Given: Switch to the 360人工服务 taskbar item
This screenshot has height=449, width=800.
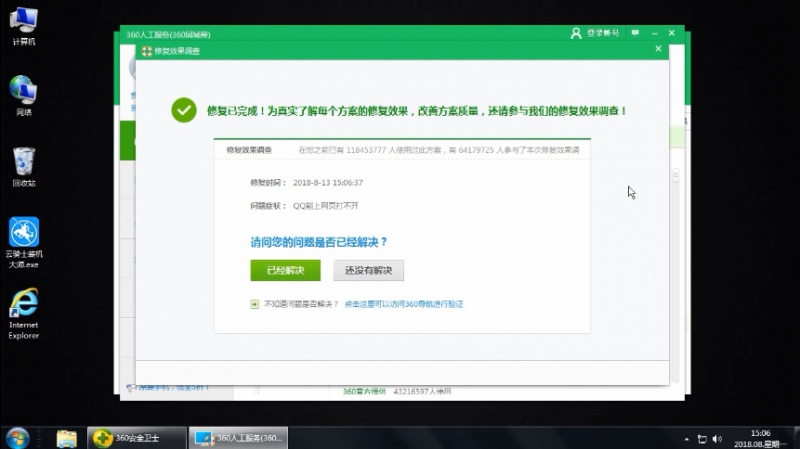Looking at the screenshot, I should [x=238, y=438].
